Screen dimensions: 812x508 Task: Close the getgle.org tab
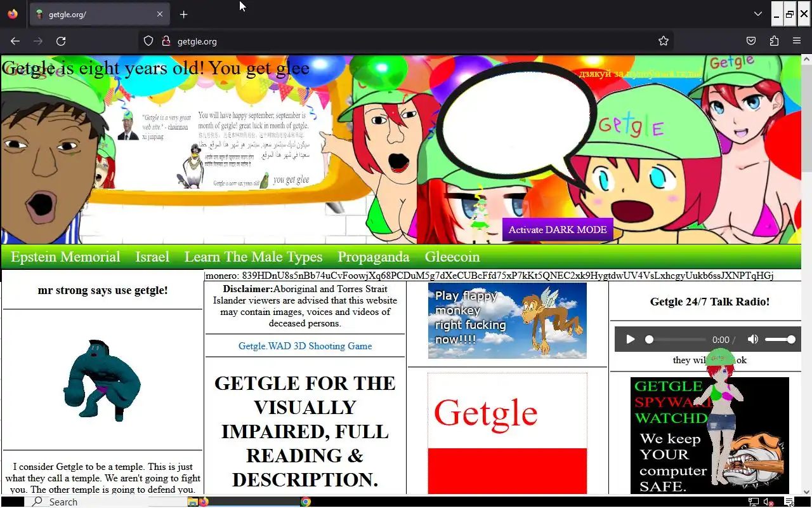160,14
